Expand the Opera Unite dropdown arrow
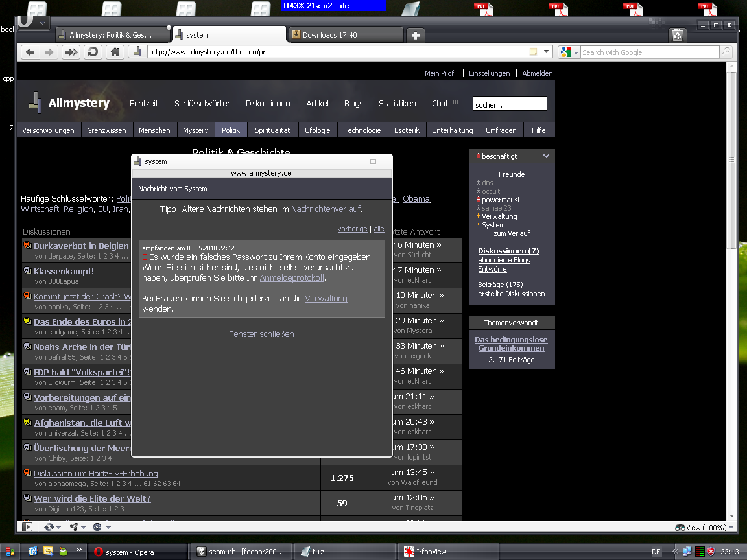Screen dimensions: 747x560 (x=84, y=527)
